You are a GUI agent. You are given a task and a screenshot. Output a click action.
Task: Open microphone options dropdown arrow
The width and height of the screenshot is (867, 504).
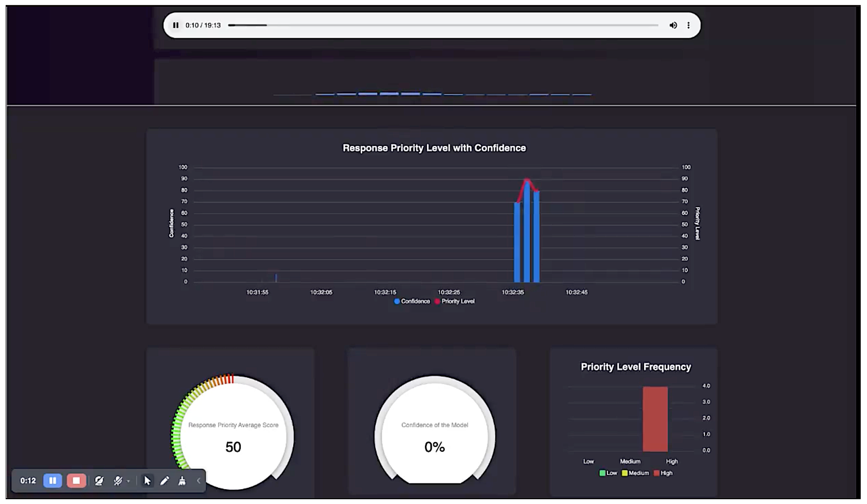pos(128,481)
